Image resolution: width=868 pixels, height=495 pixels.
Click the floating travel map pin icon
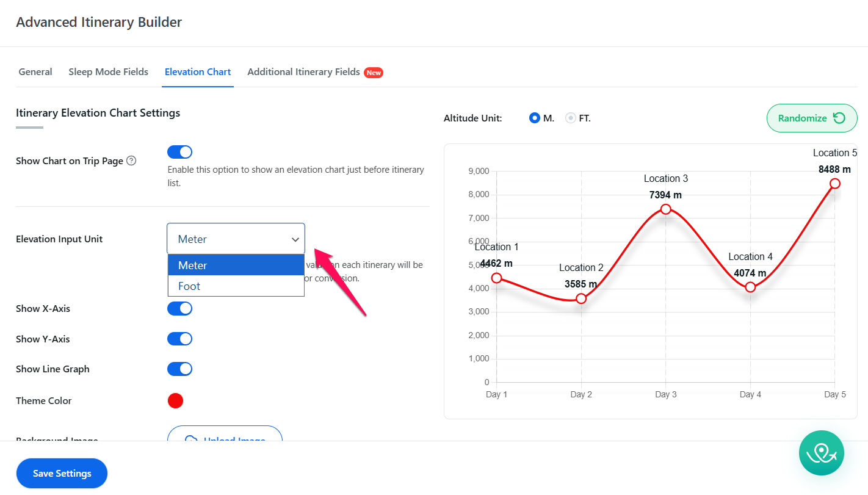tap(821, 453)
